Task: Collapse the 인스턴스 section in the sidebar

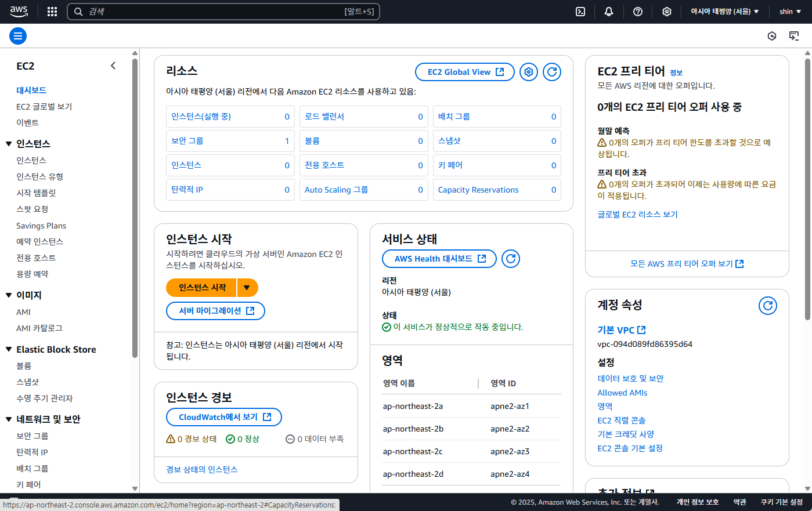Action: coord(9,144)
